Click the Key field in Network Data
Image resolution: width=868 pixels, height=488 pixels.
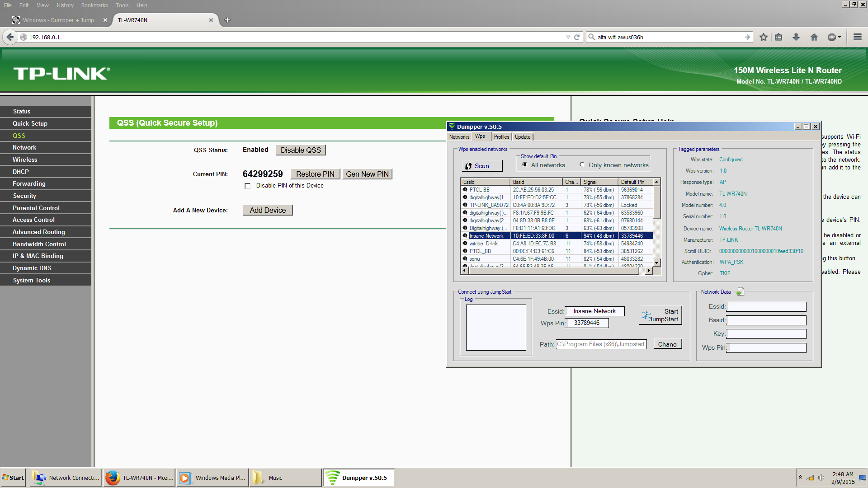click(766, 334)
